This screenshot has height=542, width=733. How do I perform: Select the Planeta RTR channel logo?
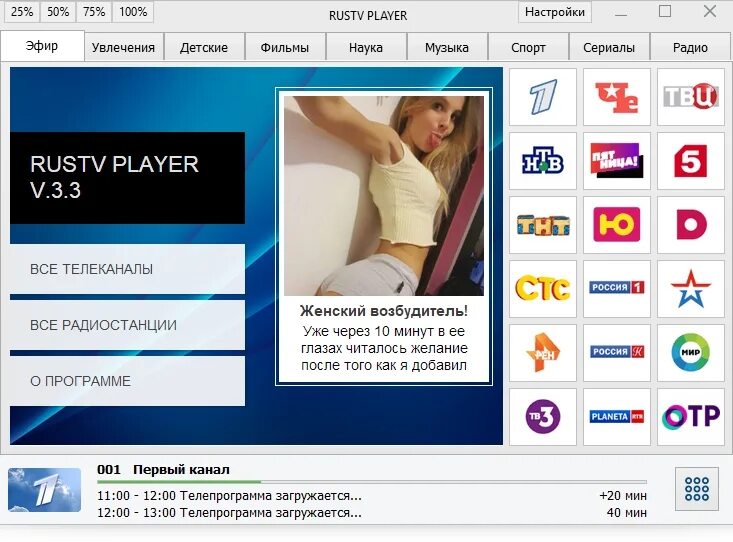(x=617, y=417)
